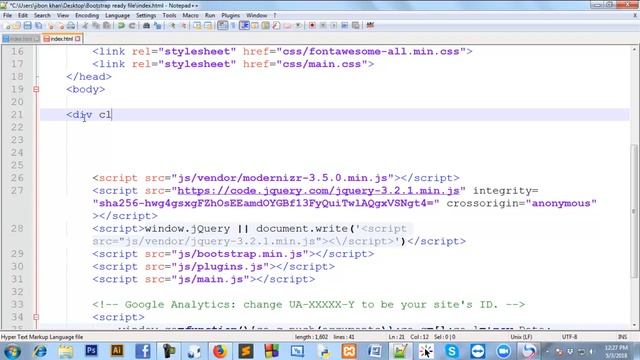Toggle the file monitoring eye icon
The width and height of the screenshot is (640, 360).
click(298, 26)
